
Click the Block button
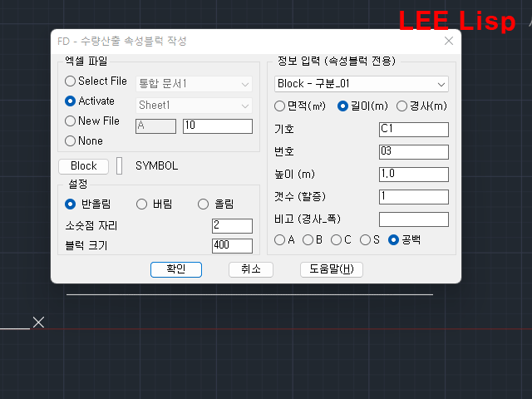(x=83, y=166)
